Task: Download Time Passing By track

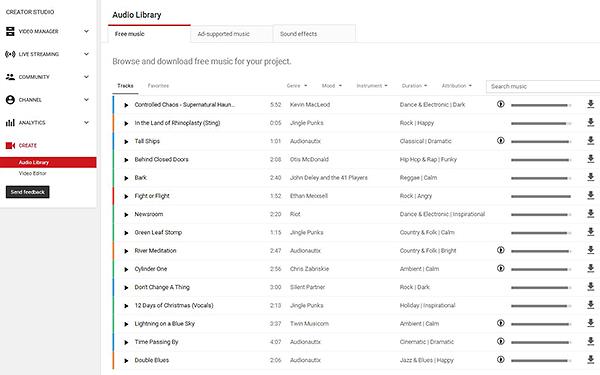Action: (590, 341)
